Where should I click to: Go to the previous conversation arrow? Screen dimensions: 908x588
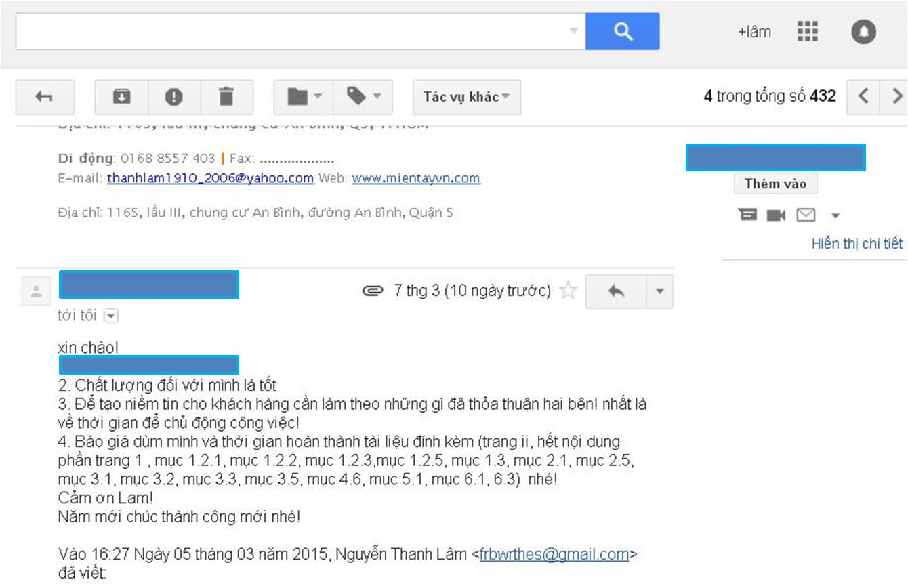[863, 96]
